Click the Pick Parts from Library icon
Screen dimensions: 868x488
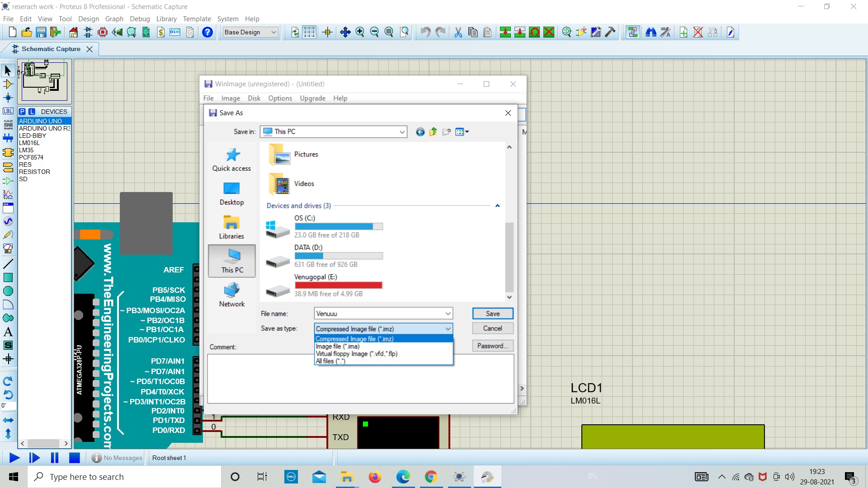(x=567, y=32)
